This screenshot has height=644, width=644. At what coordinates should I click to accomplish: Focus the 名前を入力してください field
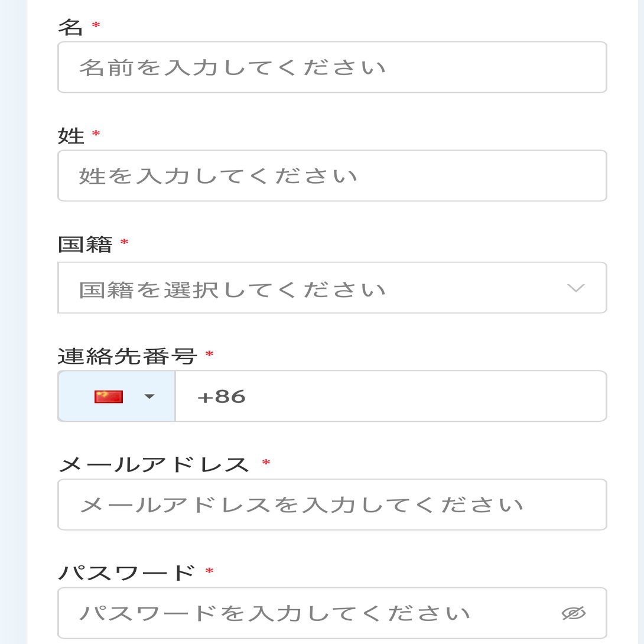[x=332, y=67]
